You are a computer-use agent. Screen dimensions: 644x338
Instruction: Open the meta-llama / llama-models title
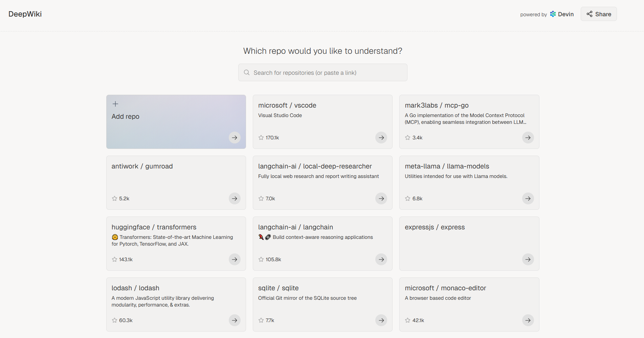point(447,166)
